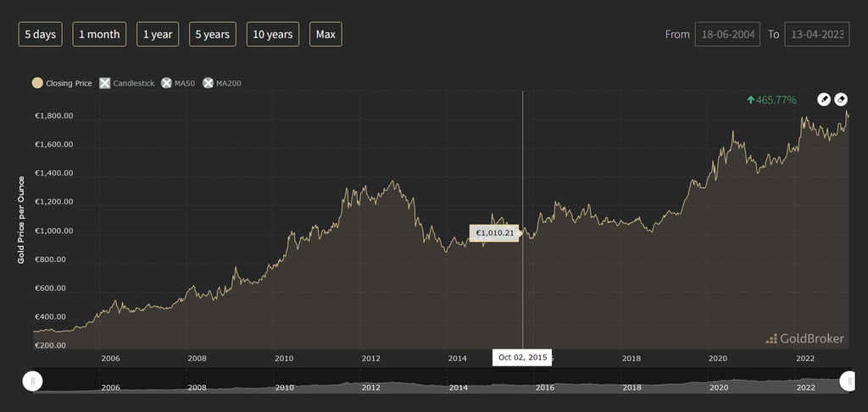Show the Max time range
Viewport: 868px width, 412px height.
tap(325, 35)
